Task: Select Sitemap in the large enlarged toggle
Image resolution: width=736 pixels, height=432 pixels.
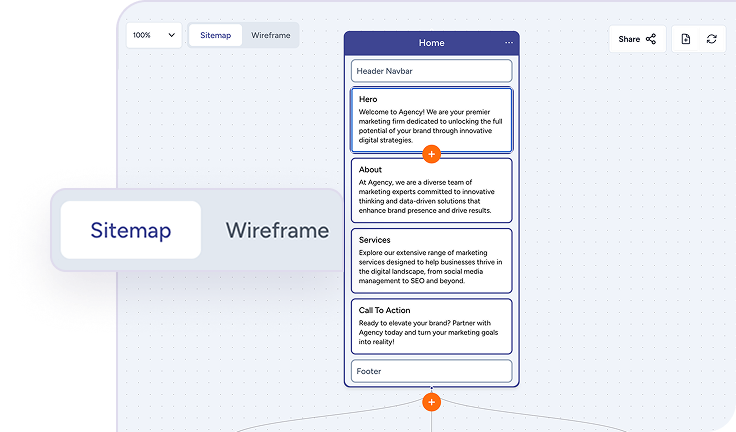Action: (131, 231)
